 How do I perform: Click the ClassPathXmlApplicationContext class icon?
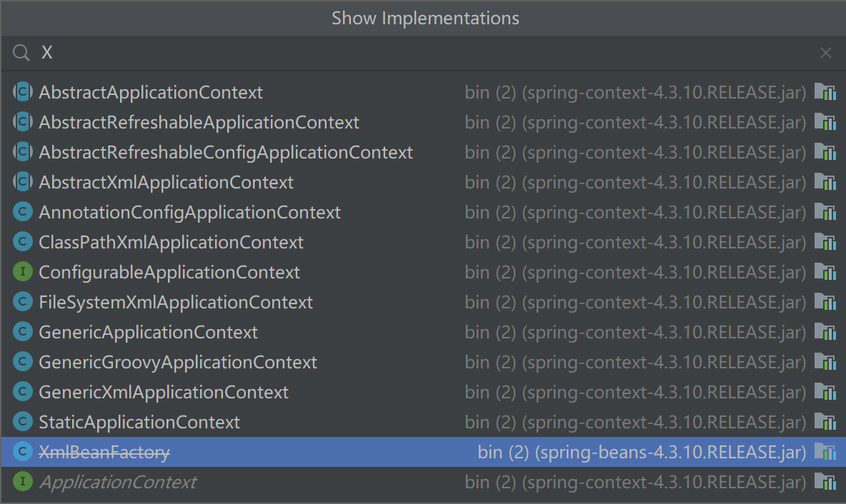(x=23, y=242)
